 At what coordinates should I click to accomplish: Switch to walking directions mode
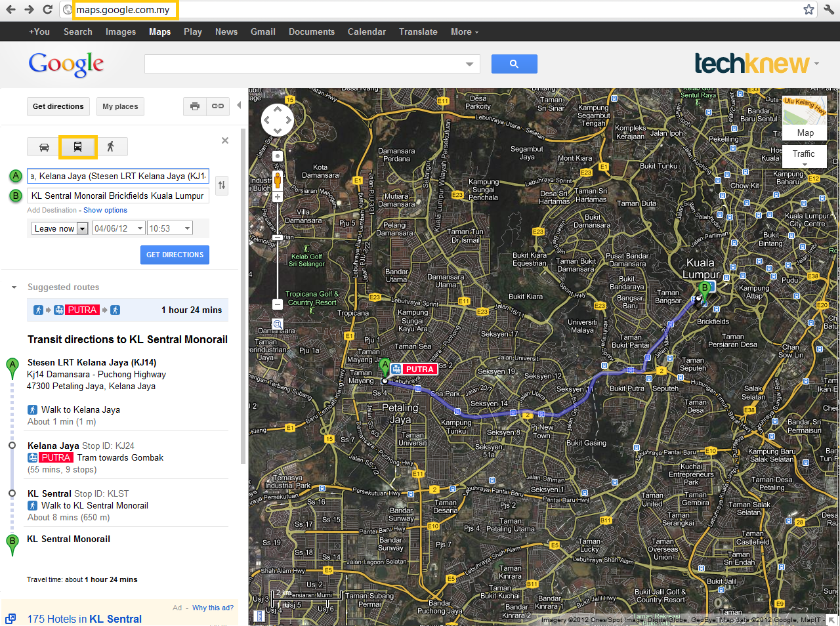(x=111, y=147)
